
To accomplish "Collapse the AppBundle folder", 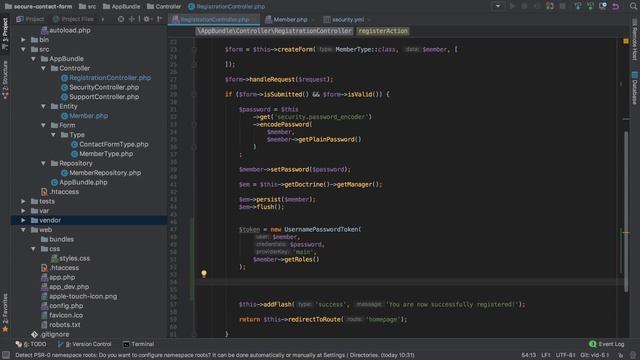I will tap(33, 59).
